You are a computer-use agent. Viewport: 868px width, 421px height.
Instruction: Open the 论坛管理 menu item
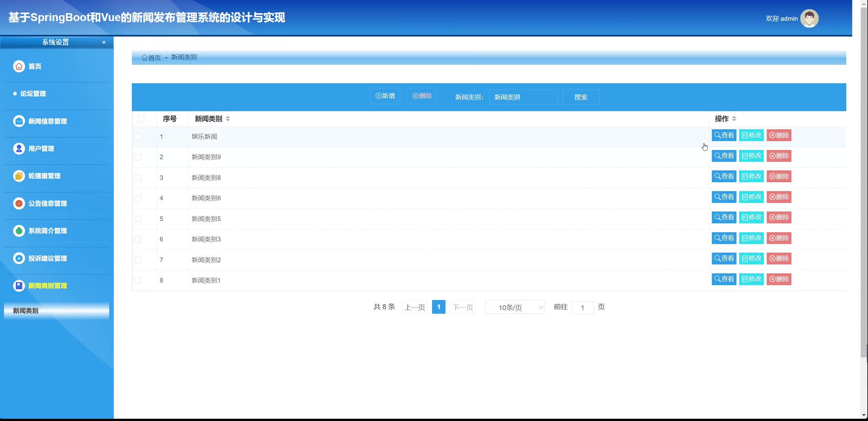coord(33,94)
